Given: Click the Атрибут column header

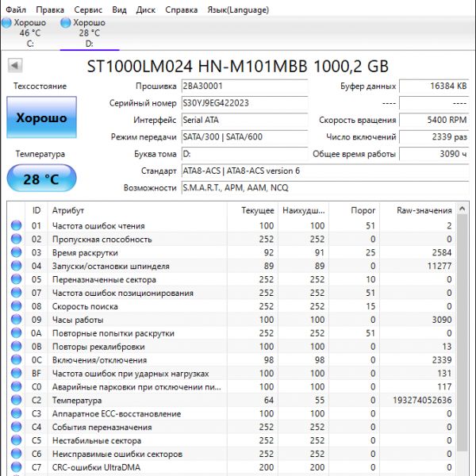Looking at the screenshot, I should point(67,210).
